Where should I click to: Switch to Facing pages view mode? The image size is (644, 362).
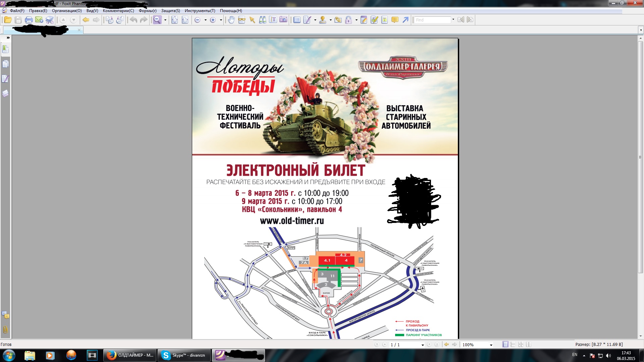point(528,345)
